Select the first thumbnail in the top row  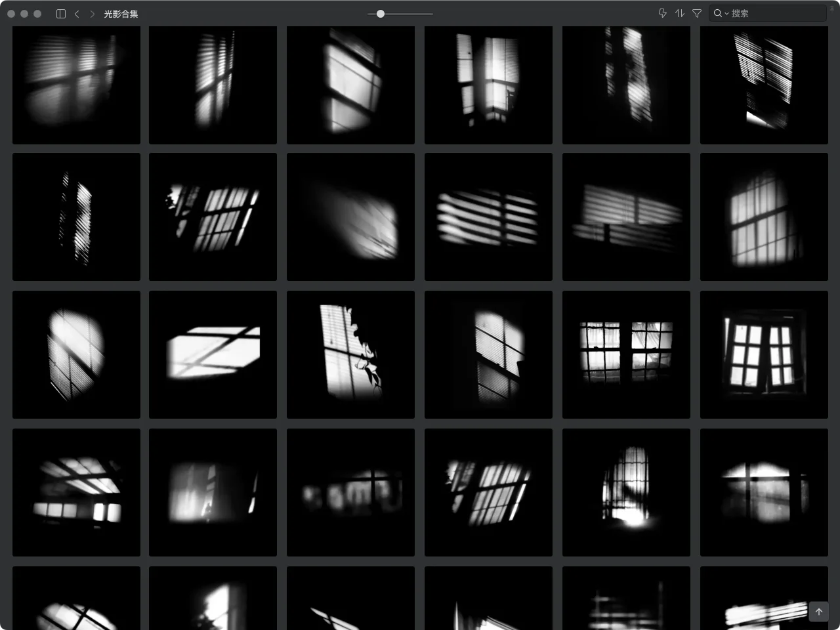coord(76,85)
